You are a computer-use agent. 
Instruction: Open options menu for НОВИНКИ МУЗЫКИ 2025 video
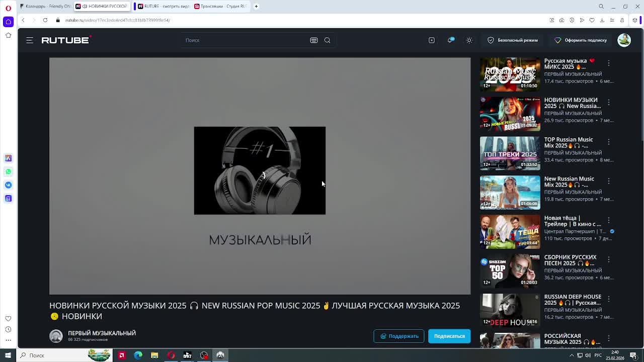tap(608, 103)
